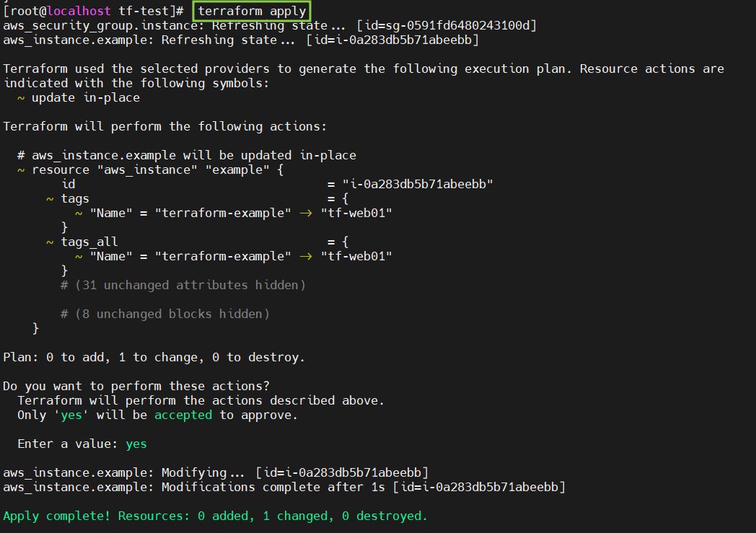This screenshot has width=756, height=533.
Task: Click "terraform-example" old value under tags_all
Action: tap(223, 256)
